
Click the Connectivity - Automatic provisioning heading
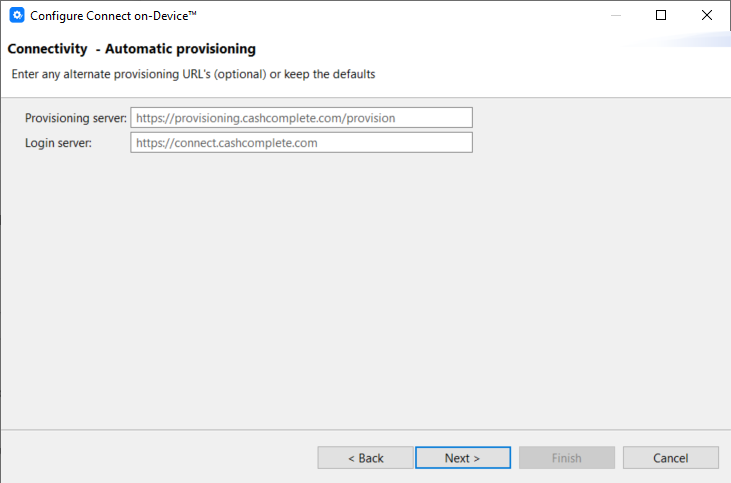pos(132,49)
